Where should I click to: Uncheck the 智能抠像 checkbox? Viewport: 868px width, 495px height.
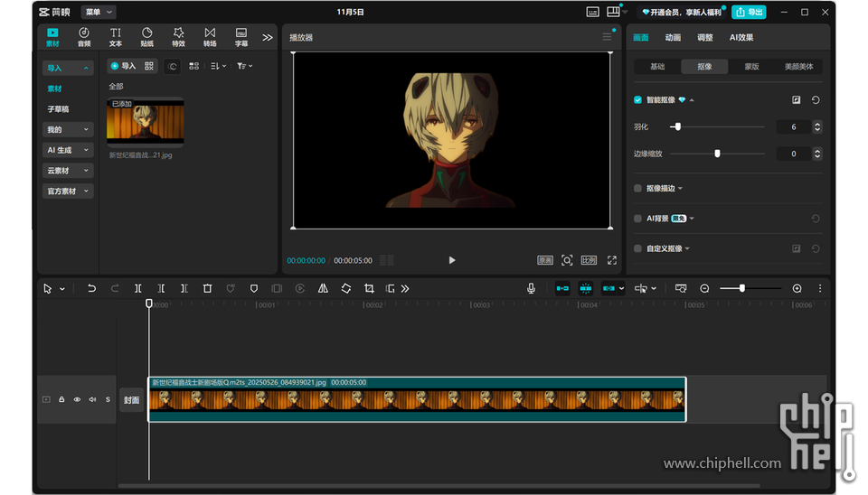pyautogui.click(x=637, y=100)
